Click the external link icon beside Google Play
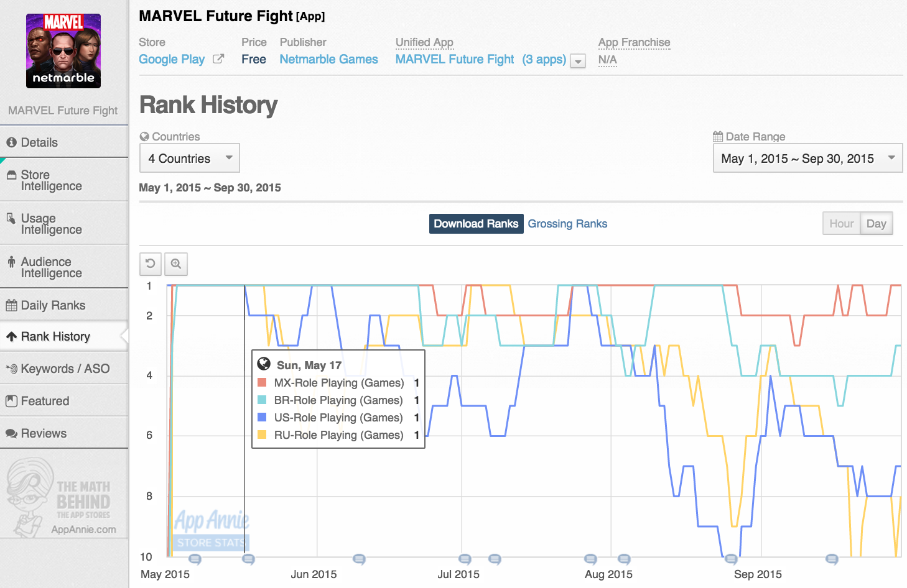This screenshot has height=588, width=907. [218, 59]
